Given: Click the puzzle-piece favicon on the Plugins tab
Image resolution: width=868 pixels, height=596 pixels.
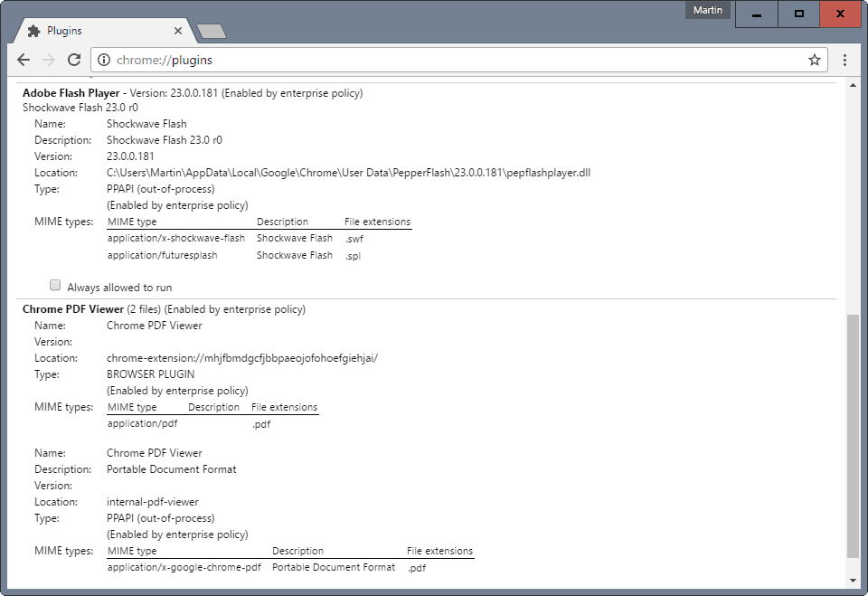Looking at the screenshot, I should (36, 30).
